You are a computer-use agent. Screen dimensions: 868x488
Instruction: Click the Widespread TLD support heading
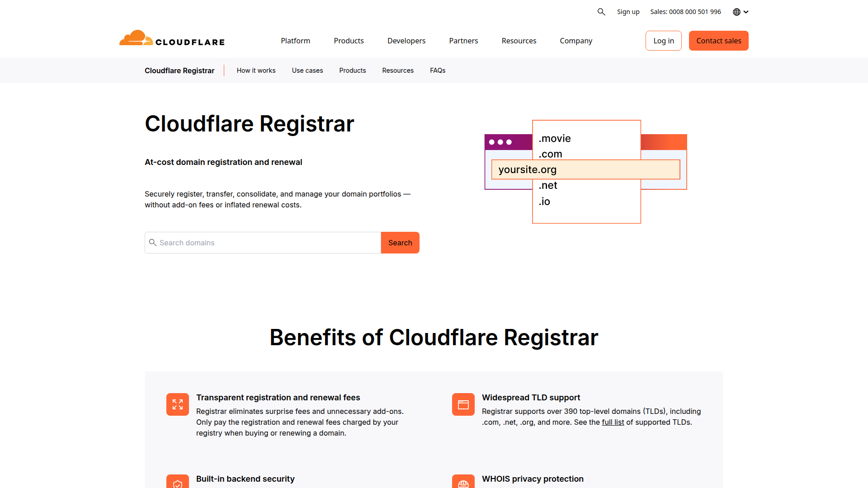click(531, 398)
